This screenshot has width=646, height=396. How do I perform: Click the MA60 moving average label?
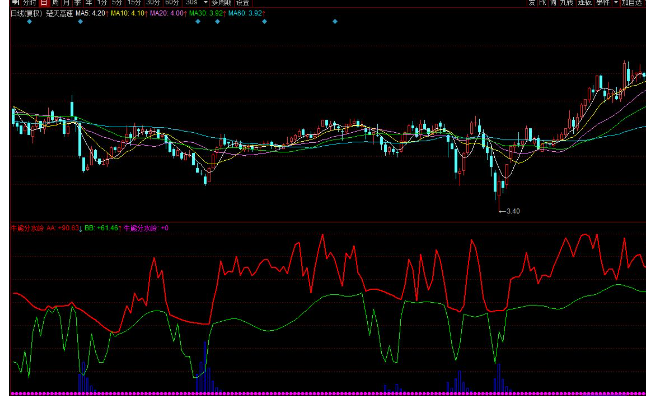coord(245,13)
